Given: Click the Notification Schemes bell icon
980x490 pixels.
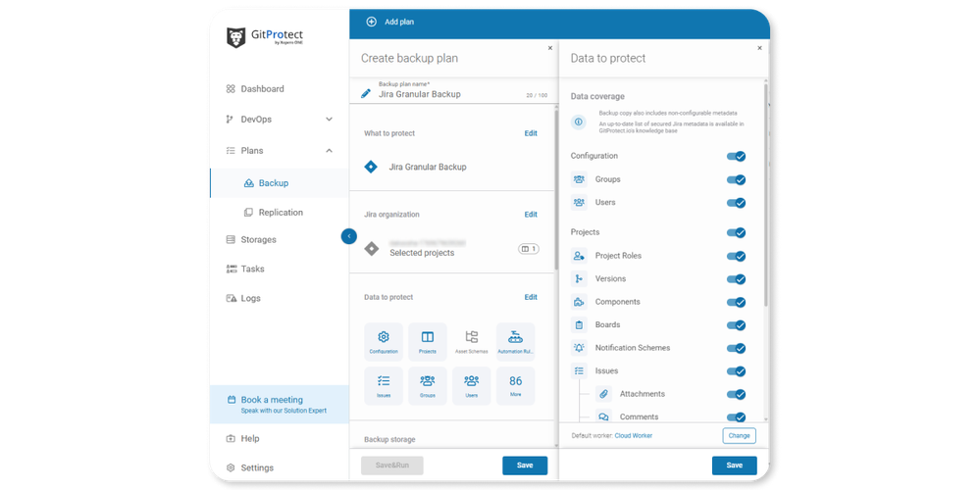Looking at the screenshot, I should pyautogui.click(x=579, y=348).
